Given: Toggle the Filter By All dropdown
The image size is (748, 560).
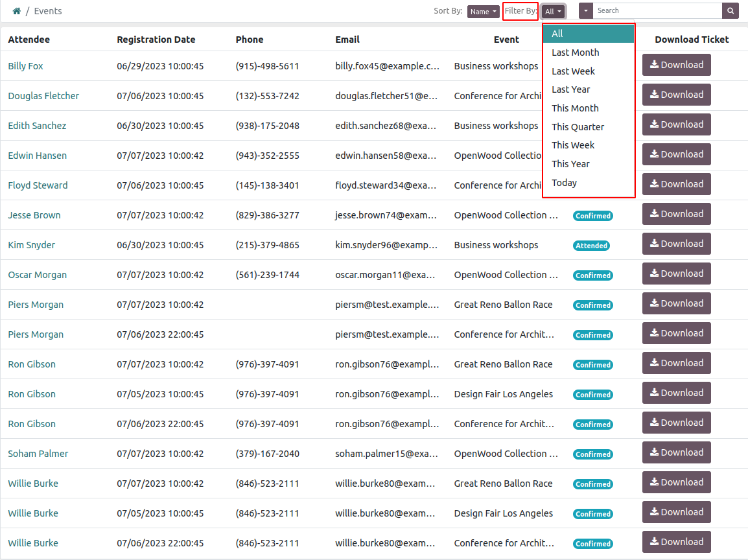Looking at the screenshot, I should coord(554,12).
